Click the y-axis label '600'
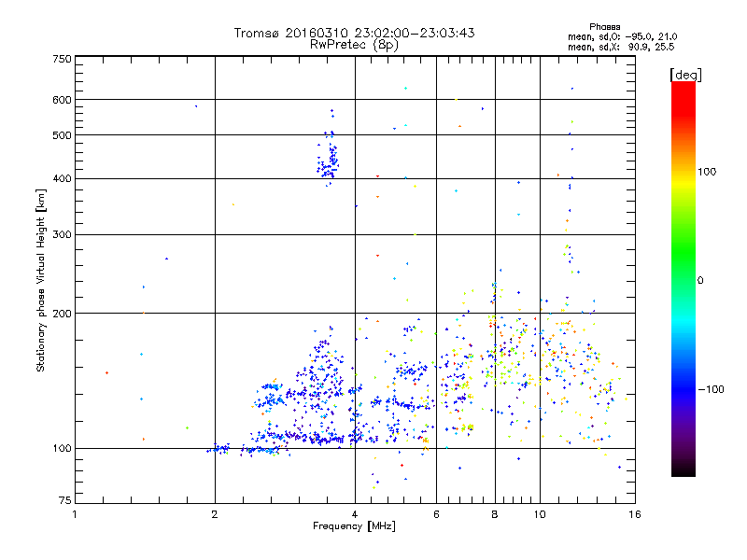 point(62,100)
